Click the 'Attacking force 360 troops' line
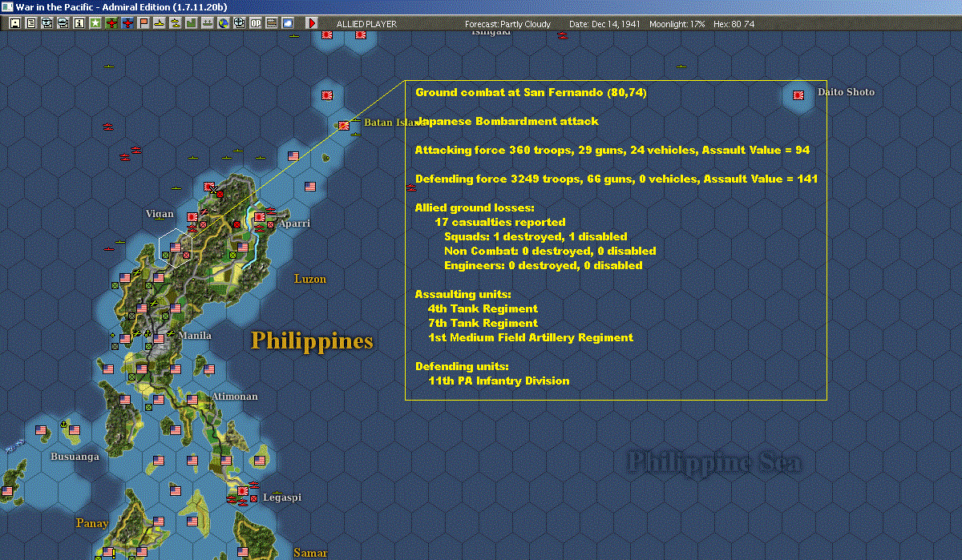 (x=613, y=150)
